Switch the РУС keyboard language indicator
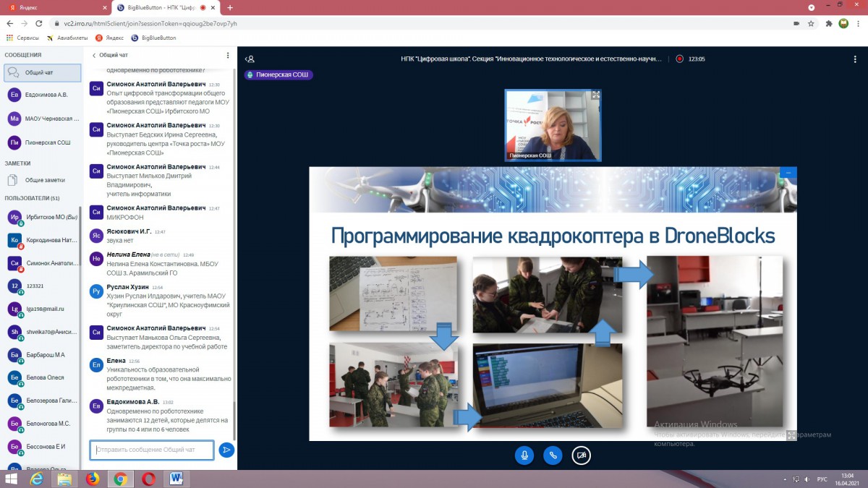Image resolution: width=868 pixels, height=488 pixels. pos(822,479)
